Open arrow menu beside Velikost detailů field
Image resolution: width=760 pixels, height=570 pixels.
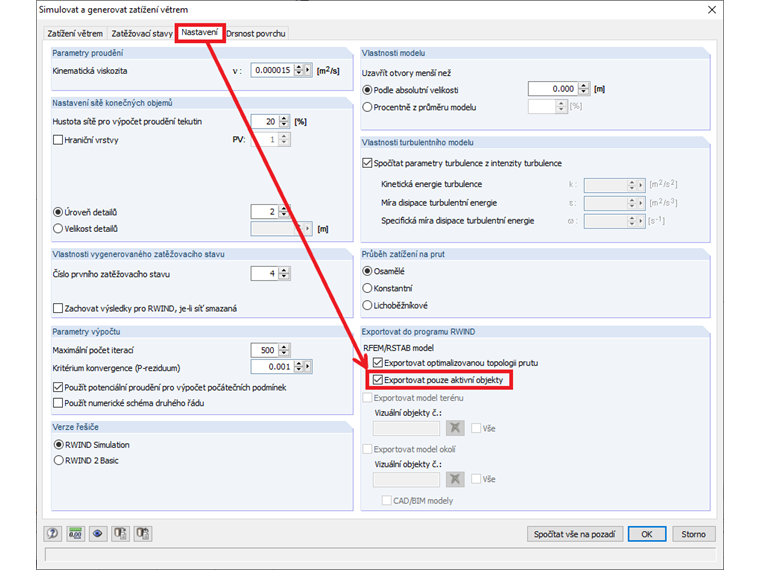(308, 228)
